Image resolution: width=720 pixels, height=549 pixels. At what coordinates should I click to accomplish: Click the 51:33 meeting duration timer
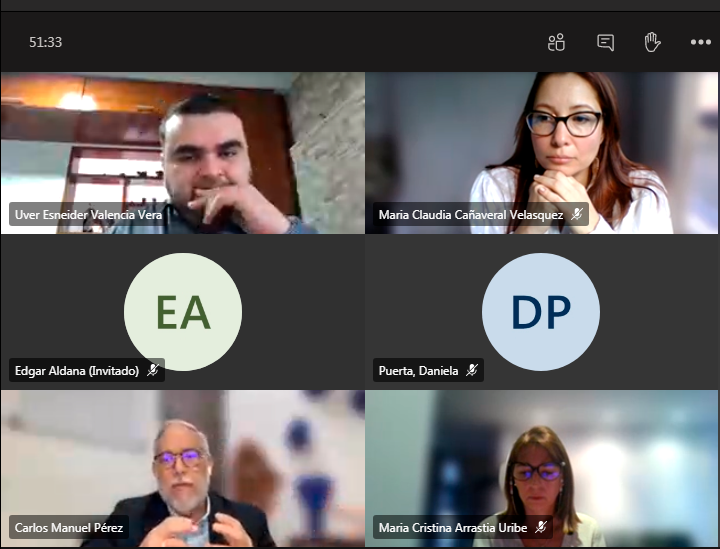coord(46,42)
